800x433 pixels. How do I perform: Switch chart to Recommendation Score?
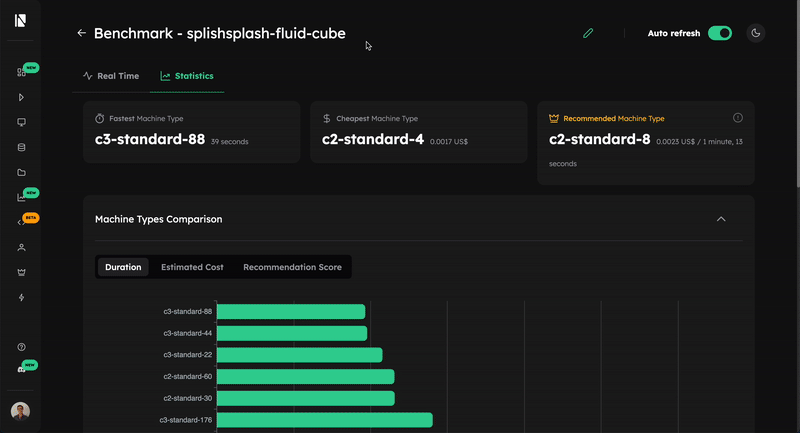[292, 267]
